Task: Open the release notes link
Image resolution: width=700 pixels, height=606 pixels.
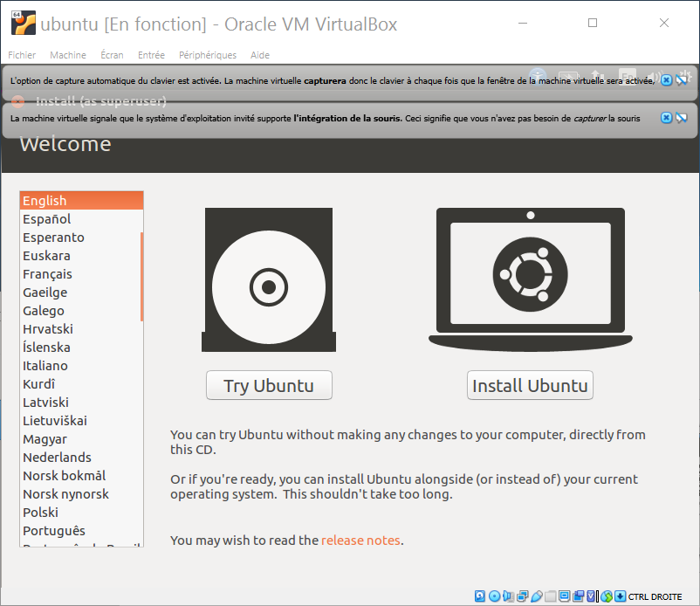Action: pyautogui.click(x=360, y=541)
